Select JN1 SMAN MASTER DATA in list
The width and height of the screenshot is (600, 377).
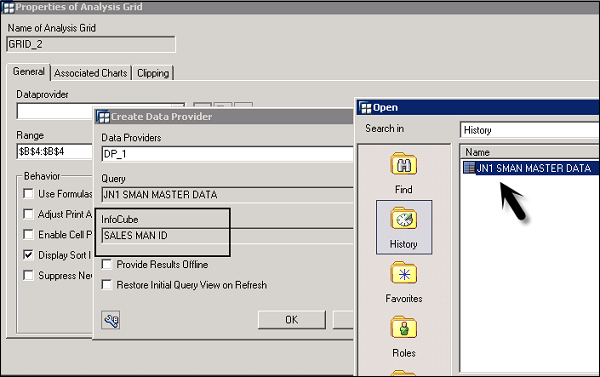coord(533,168)
